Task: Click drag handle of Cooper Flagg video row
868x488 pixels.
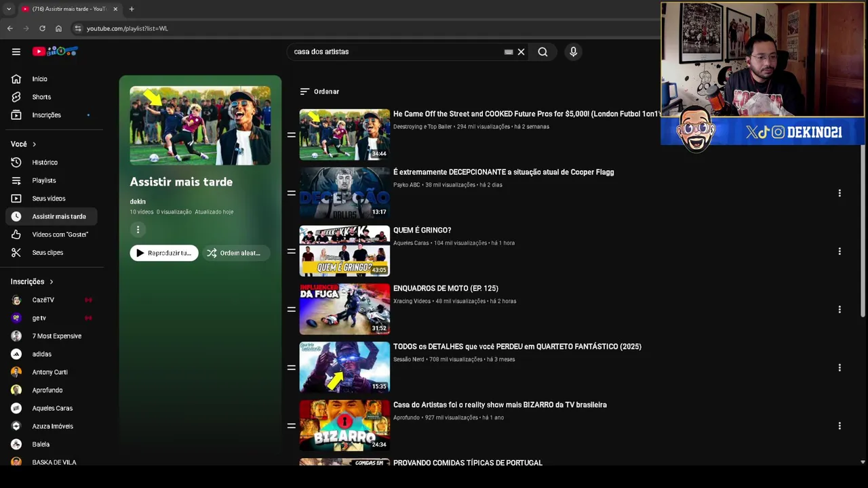Action: coord(291,193)
